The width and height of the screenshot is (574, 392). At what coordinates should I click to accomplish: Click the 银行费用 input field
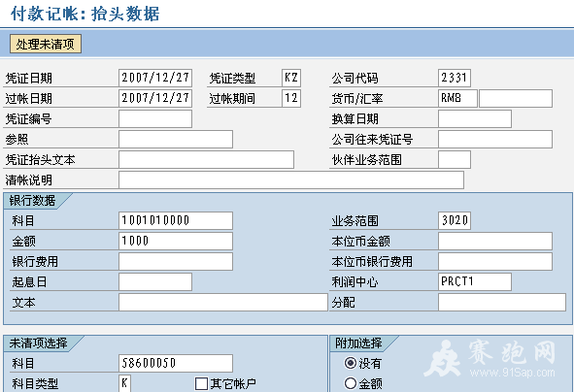(176, 261)
